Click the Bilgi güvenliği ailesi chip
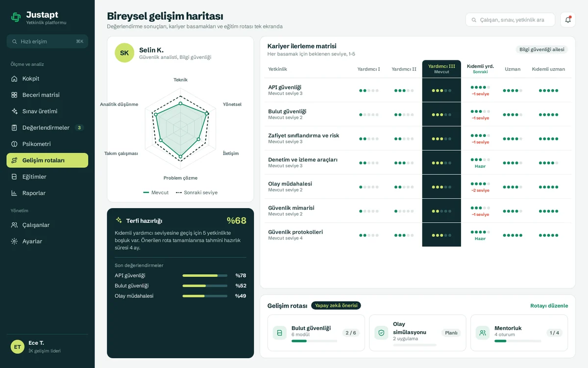 pos(541,50)
